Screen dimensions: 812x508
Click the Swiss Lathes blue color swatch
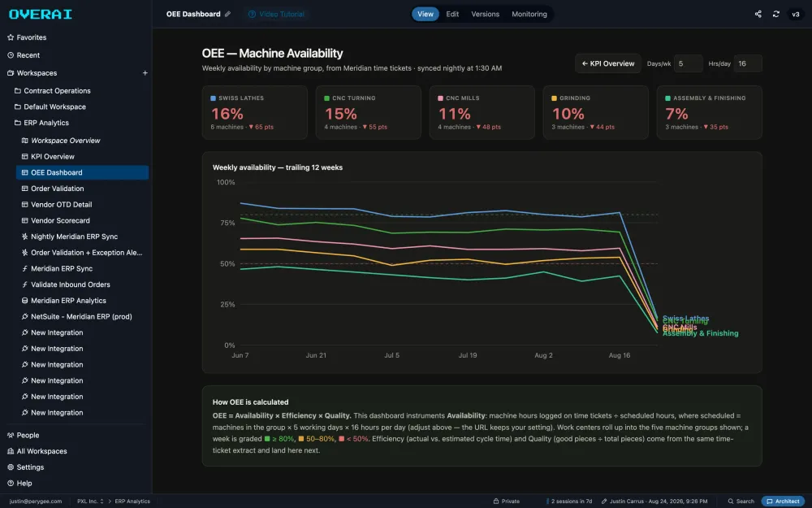[x=213, y=98]
